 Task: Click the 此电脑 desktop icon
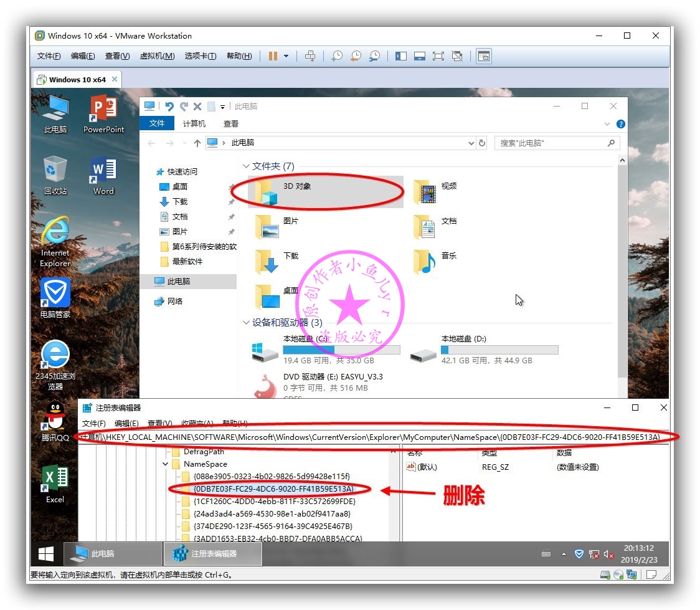tap(55, 114)
